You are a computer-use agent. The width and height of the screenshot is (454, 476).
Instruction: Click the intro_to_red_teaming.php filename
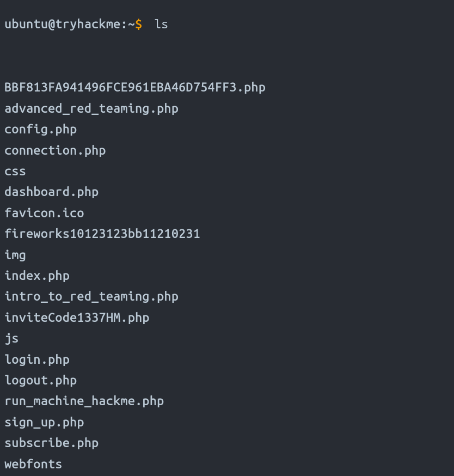(x=91, y=296)
